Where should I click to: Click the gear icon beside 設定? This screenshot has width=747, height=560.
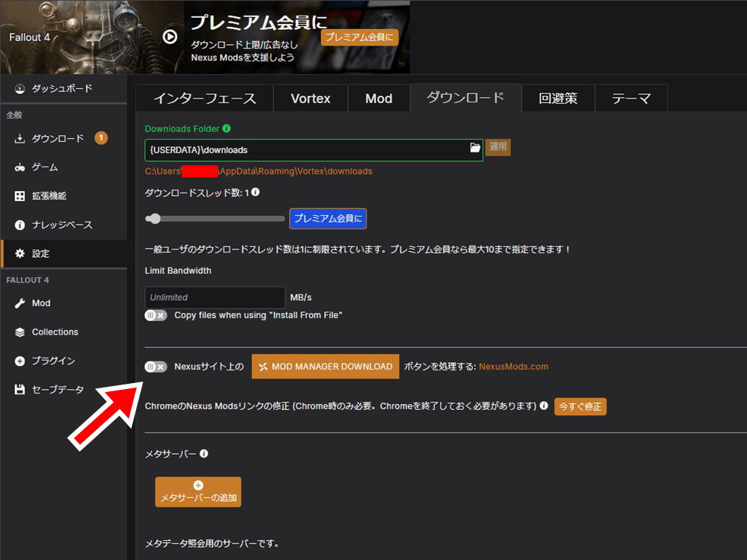tap(19, 253)
